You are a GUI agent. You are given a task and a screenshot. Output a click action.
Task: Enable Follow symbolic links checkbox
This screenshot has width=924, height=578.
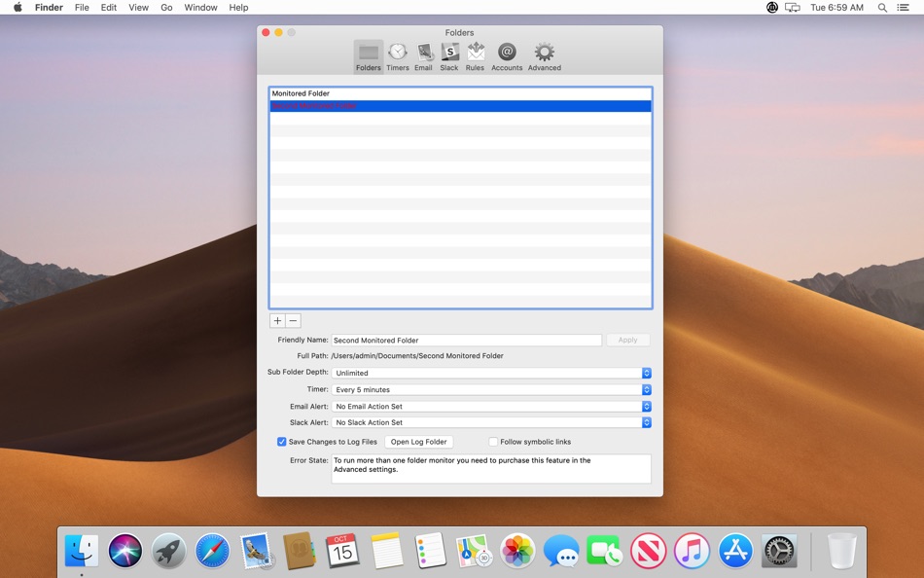tap(493, 442)
